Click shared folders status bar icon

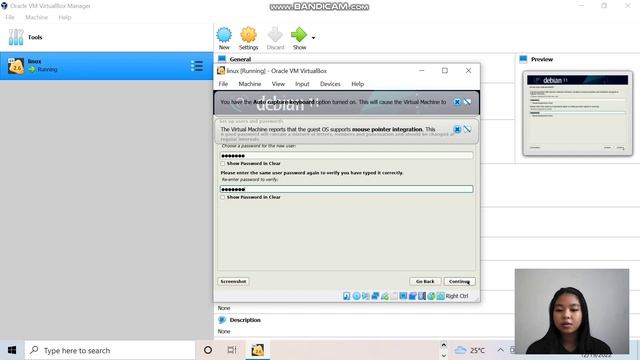point(393,296)
